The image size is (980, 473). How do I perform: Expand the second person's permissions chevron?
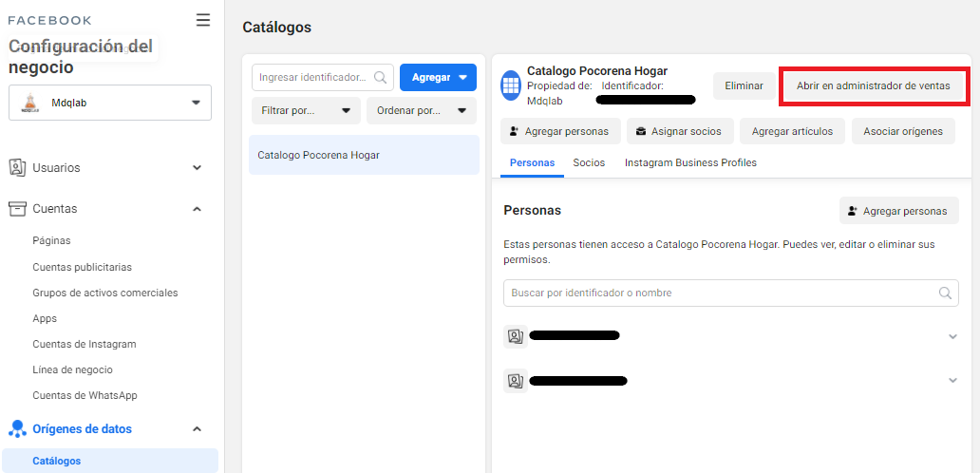tap(952, 380)
